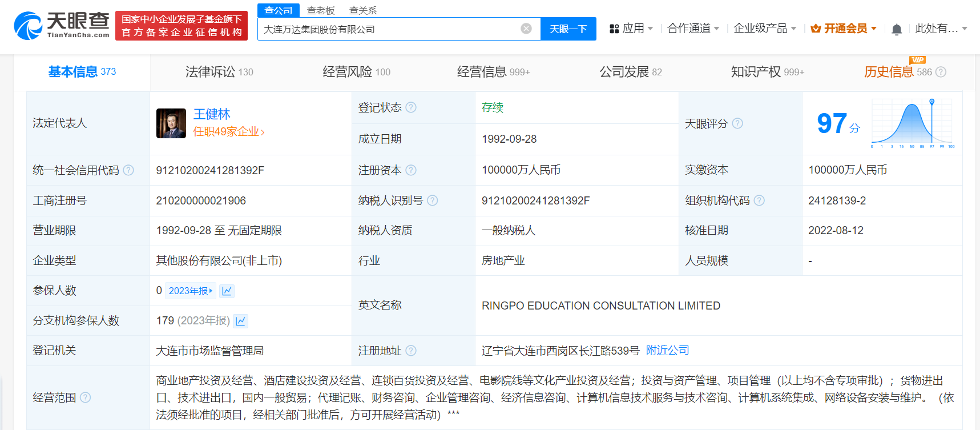Click the 一般纳税人 taxpayer qualification value

[509, 231]
